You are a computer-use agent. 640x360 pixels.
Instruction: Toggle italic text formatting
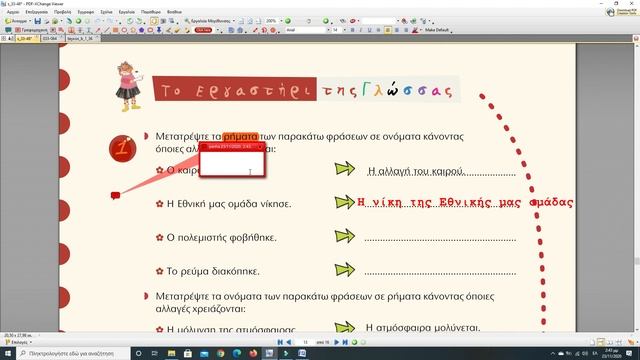(x=361, y=30)
